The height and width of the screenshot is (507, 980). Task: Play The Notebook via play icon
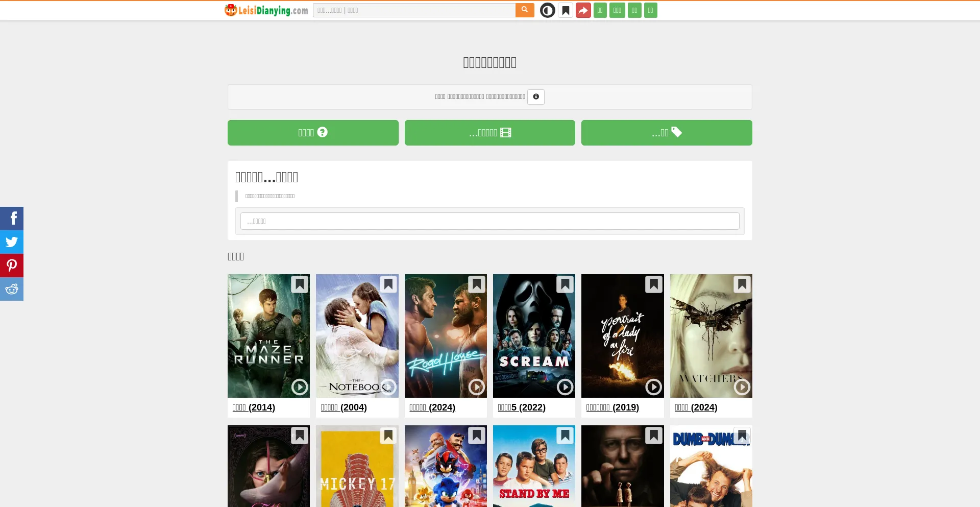[x=388, y=387]
